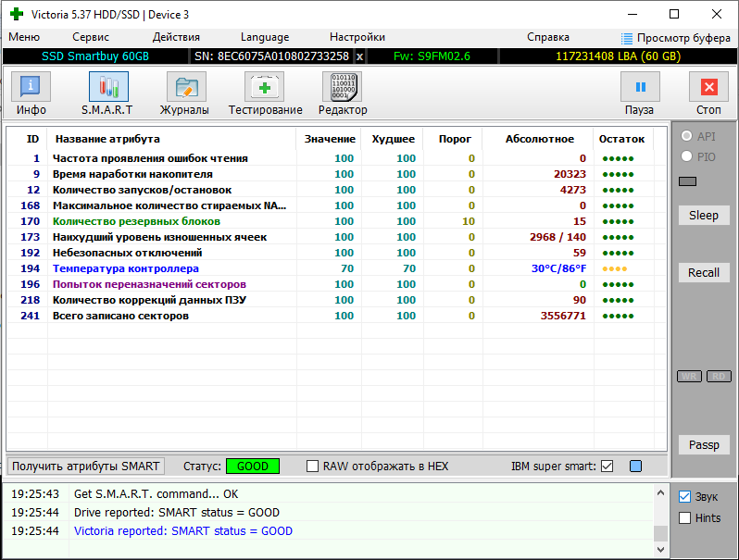Screen dimensions: 739x560
Task: Click the log scrollbar up arrow
Action: tap(660, 492)
